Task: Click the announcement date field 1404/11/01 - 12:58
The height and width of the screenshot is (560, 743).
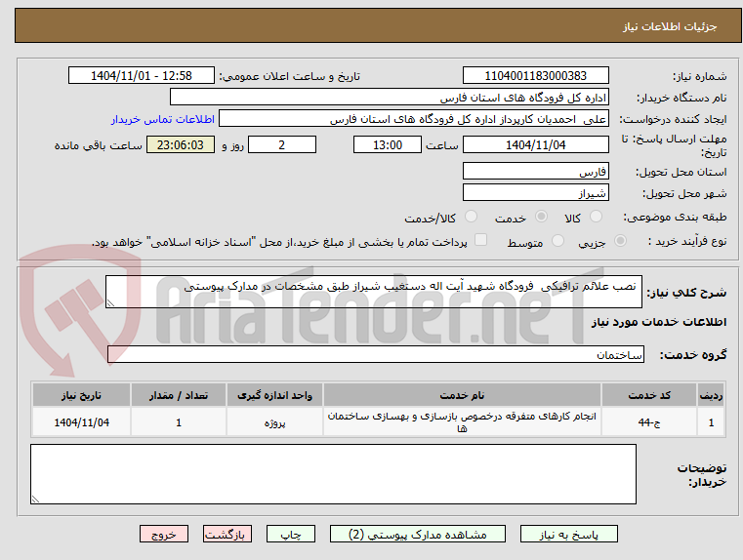Action: 142,76
